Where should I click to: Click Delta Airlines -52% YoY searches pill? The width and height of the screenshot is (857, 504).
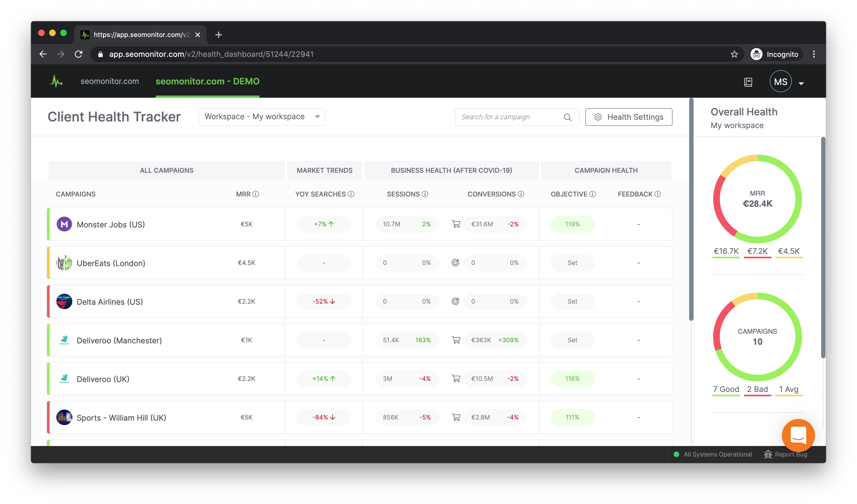pos(324,301)
